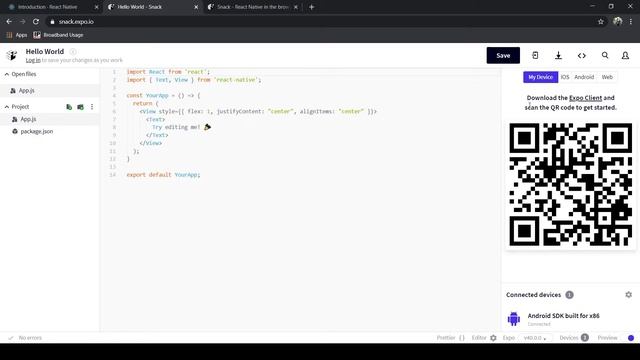
Task: Click the browser forward arrow
Action: pyautogui.click(x=22, y=22)
